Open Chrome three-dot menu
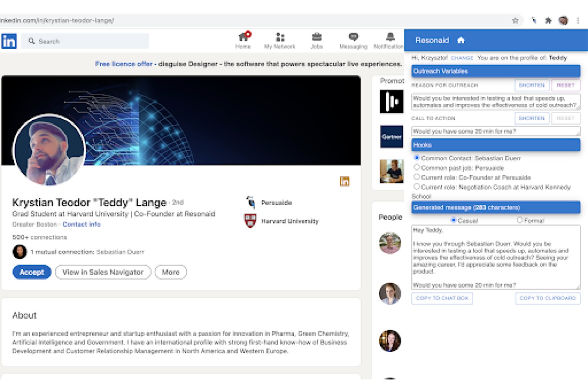The width and height of the screenshot is (588, 392). pos(578,20)
